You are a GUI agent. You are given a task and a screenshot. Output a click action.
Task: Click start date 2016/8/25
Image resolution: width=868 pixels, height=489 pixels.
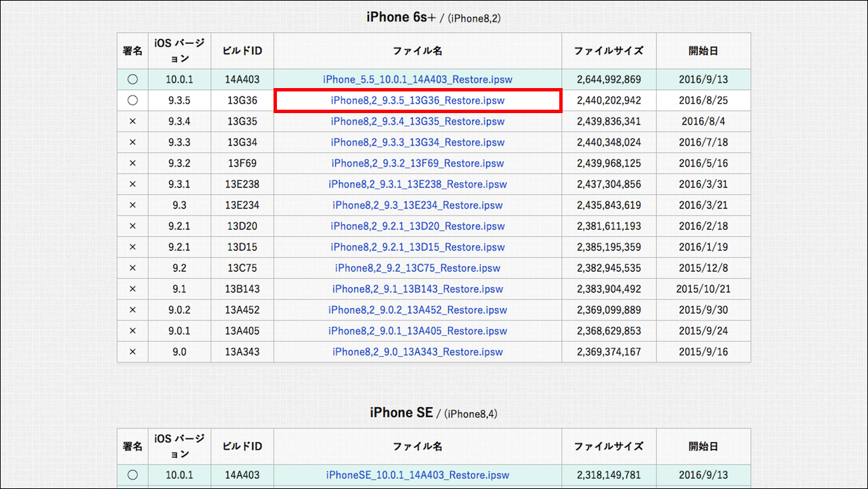click(x=703, y=100)
